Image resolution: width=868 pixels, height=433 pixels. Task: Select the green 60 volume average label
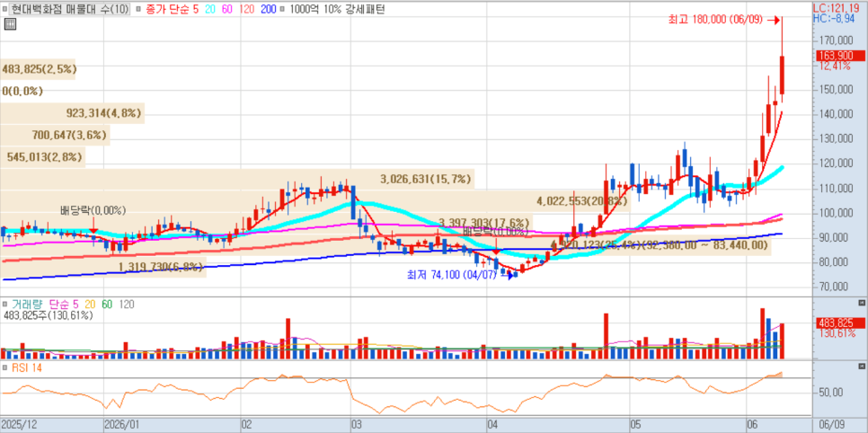coord(106,304)
